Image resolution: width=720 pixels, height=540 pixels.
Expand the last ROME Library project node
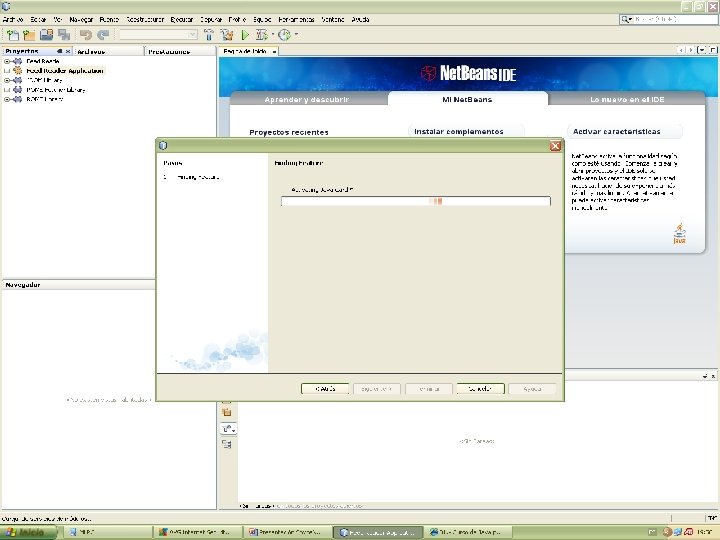[7, 99]
